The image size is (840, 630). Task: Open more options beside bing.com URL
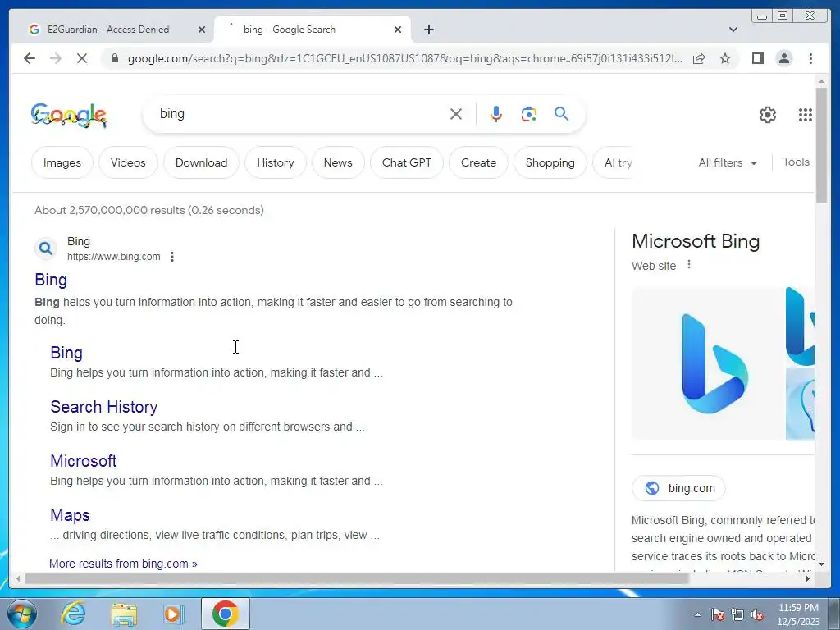[x=172, y=257]
